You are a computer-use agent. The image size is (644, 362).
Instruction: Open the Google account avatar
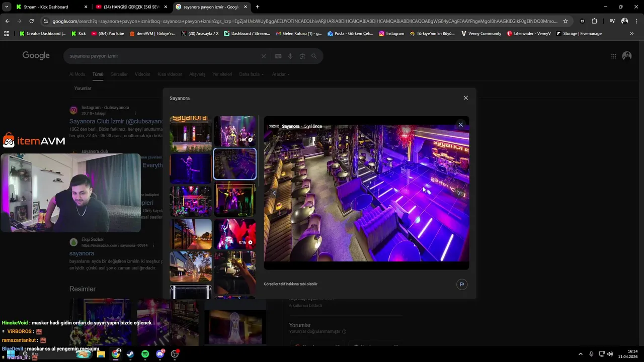(627, 56)
